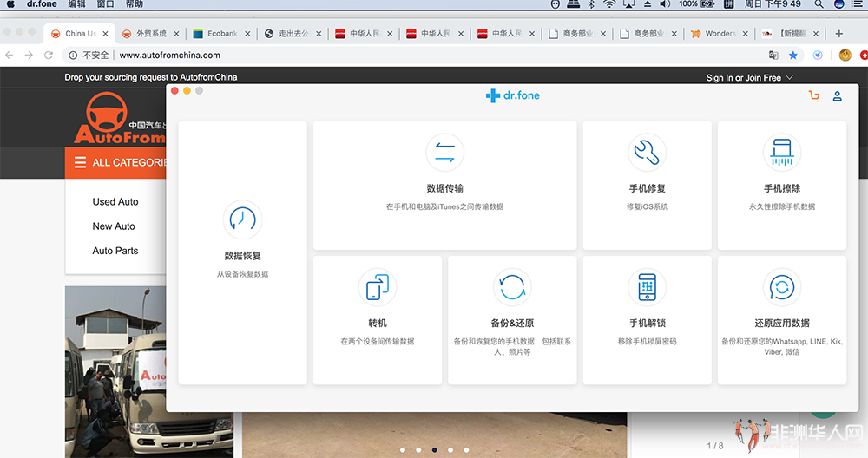The height and width of the screenshot is (458, 868).
Task: Switch to the 外贸系统 browser tab
Action: pos(150,34)
